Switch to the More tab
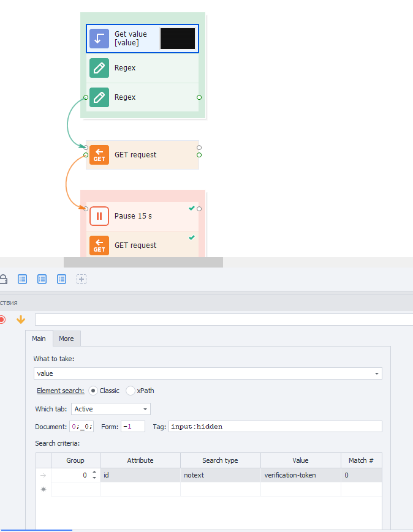The width and height of the screenshot is (413, 532). [x=66, y=339]
